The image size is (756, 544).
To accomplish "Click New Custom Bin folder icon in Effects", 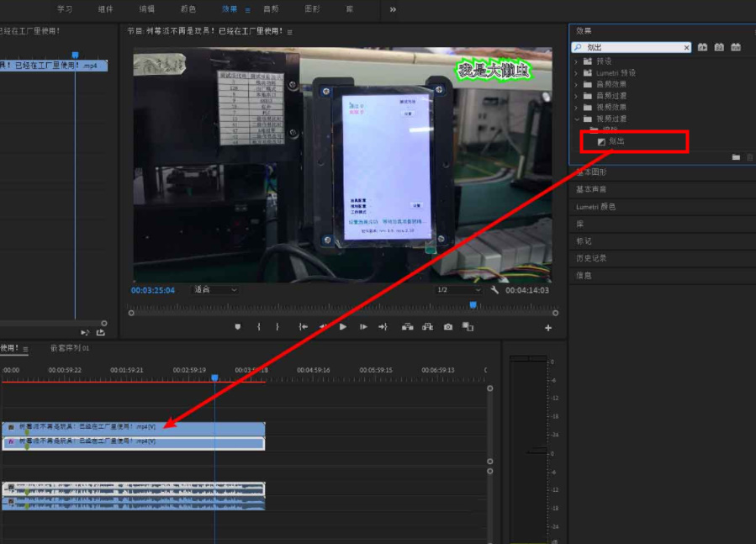I will pos(736,157).
